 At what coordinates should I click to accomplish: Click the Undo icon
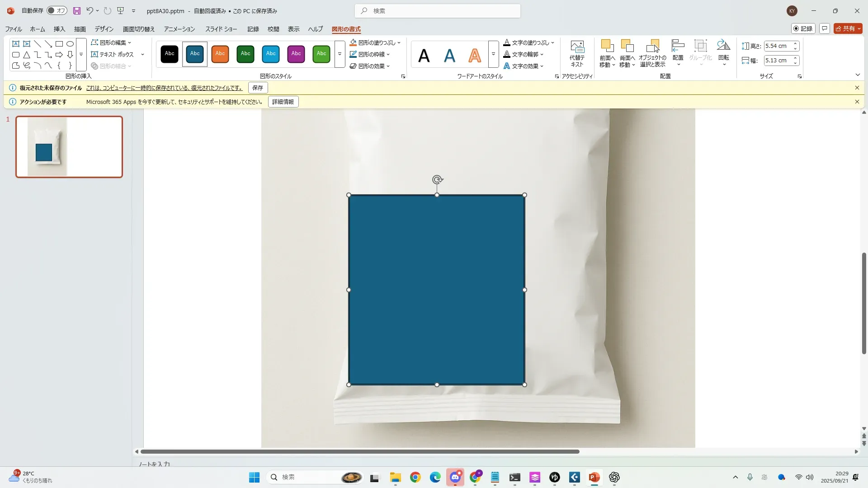point(90,11)
